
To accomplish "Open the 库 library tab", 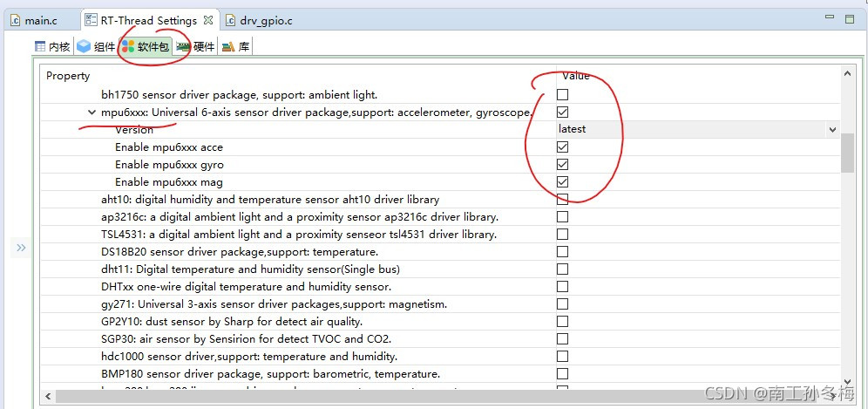I will point(236,47).
